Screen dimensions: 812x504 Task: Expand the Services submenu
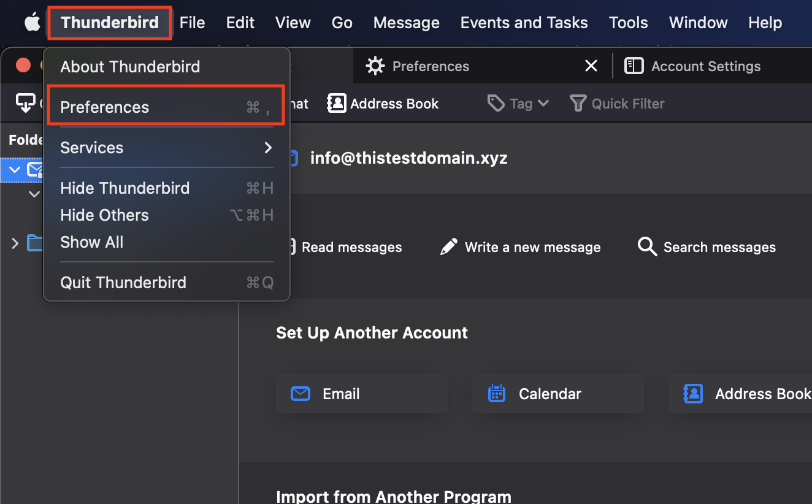coord(166,148)
